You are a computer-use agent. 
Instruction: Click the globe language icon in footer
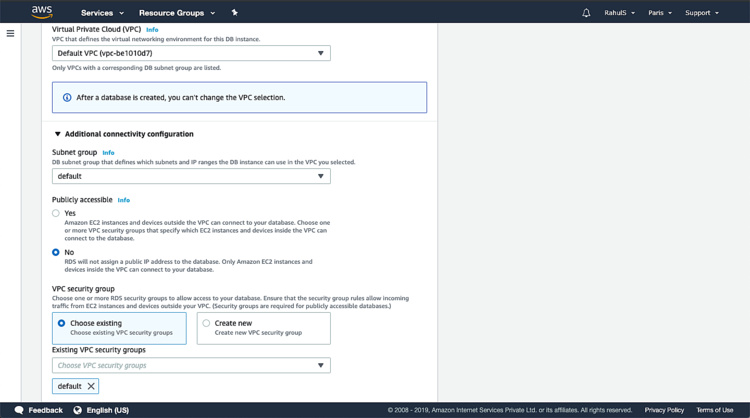(x=77, y=410)
